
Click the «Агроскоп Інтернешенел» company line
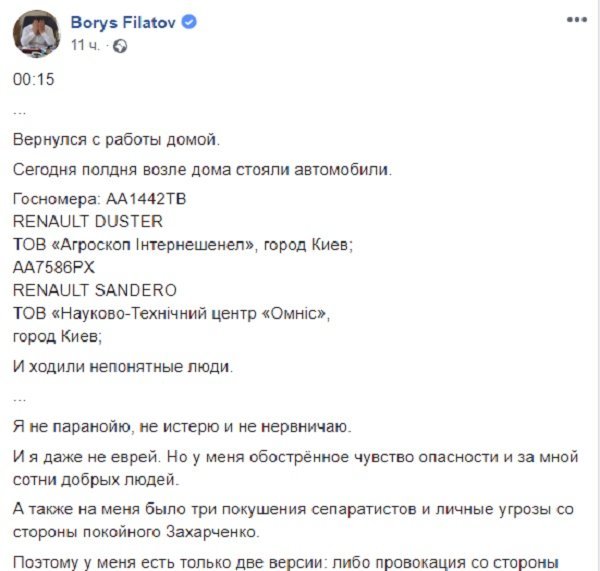[x=185, y=243]
